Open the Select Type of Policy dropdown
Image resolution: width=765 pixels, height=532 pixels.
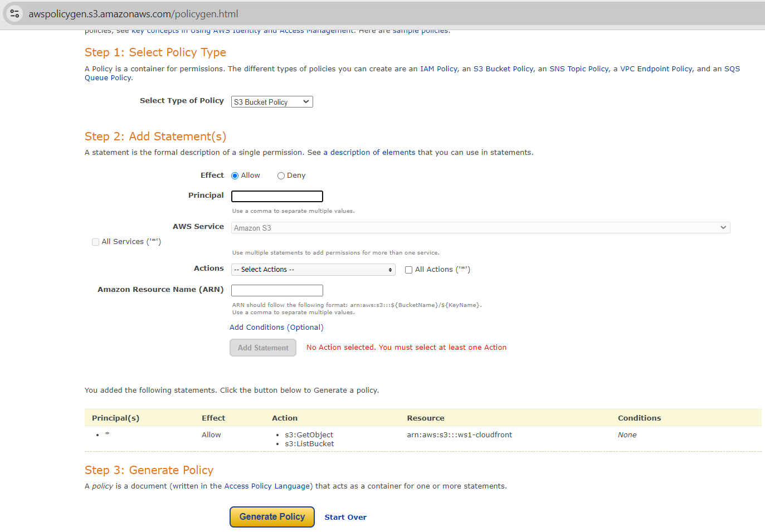272,102
